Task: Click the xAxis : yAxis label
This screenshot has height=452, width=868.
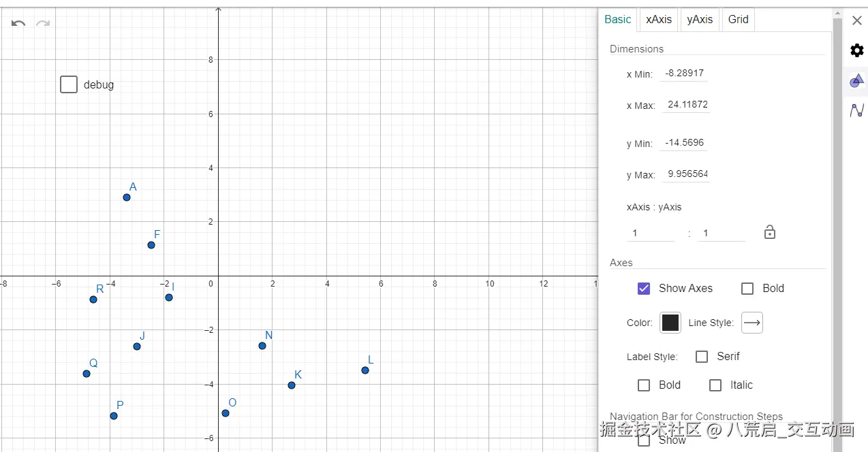Action: point(654,207)
